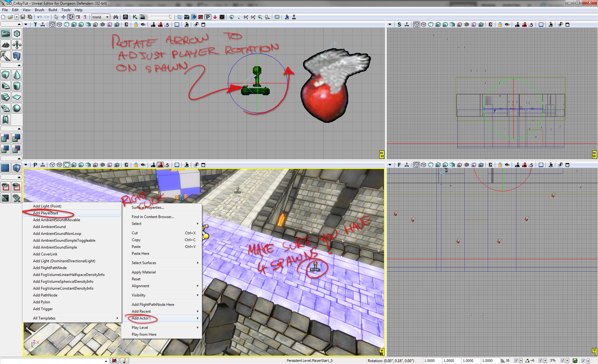Click the CSG Subtract button
598x364 pixels.
(x=17, y=138)
